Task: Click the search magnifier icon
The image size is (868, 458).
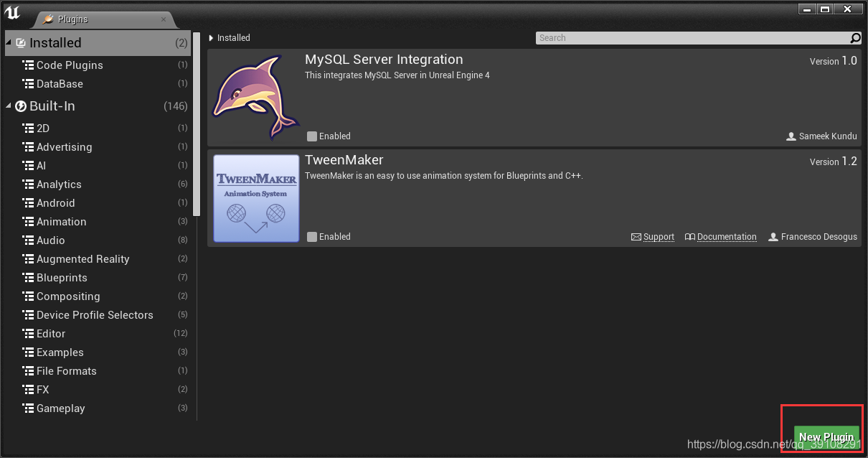Action: [x=855, y=38]
